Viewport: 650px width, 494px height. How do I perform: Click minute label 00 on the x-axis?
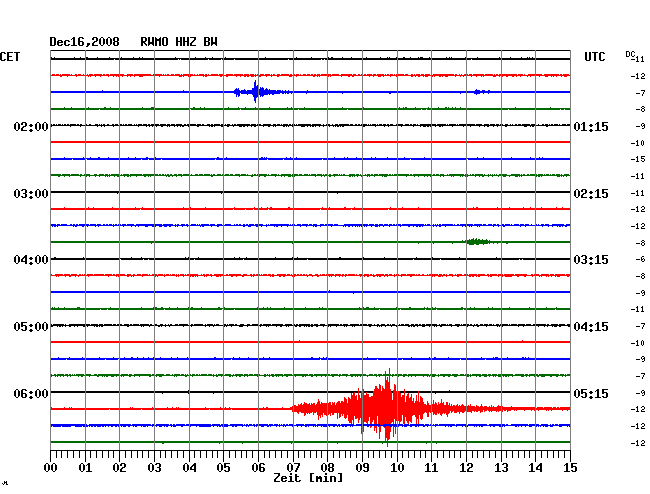tap(51, 467)
